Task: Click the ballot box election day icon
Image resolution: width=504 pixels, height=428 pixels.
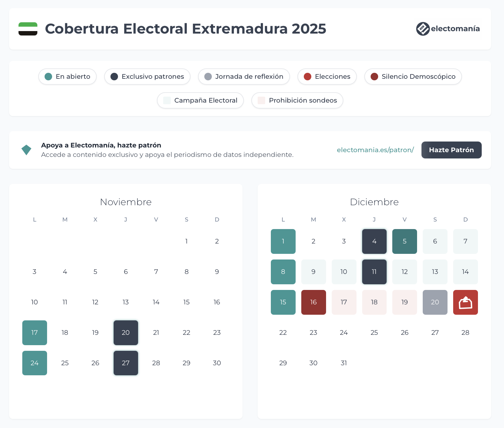Action: click(x=465, y=302)
